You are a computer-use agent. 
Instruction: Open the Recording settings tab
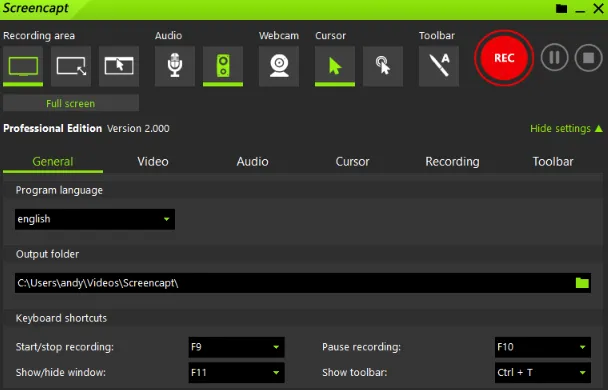[x=453, y=162]
